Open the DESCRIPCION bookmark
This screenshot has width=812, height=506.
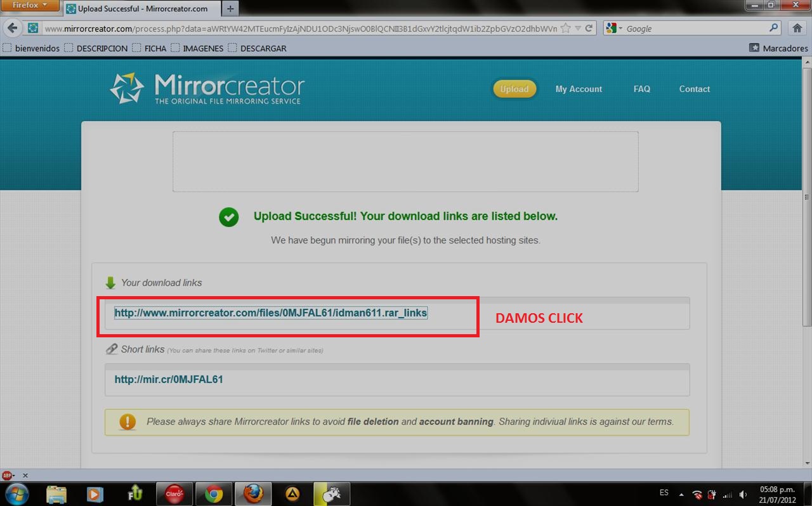pos(96,48)
